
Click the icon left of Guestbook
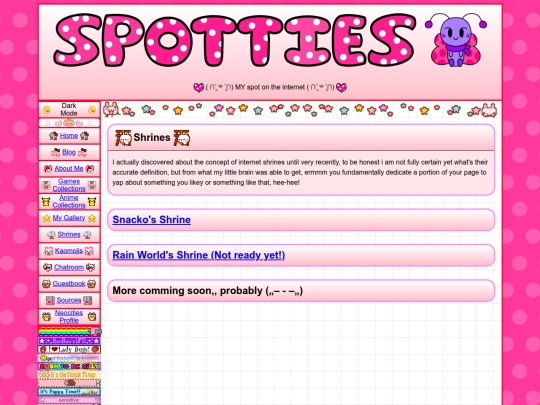(x=46, y=284)
